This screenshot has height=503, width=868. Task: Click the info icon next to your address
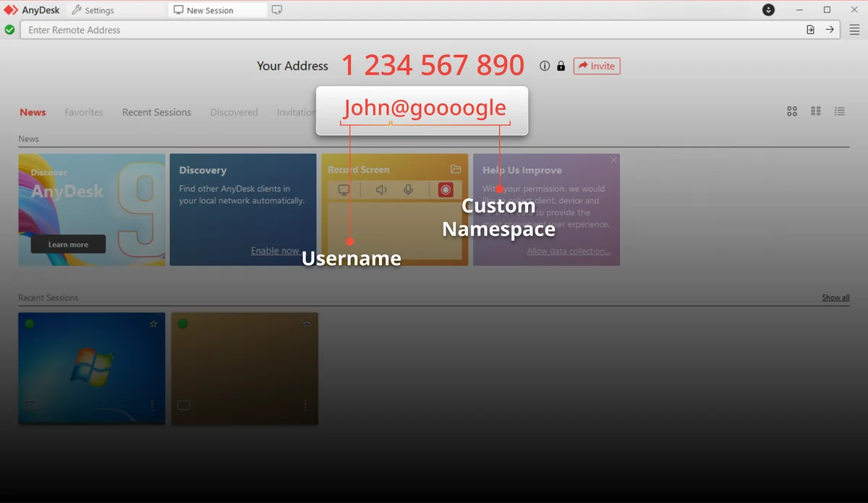click(545, 66)
